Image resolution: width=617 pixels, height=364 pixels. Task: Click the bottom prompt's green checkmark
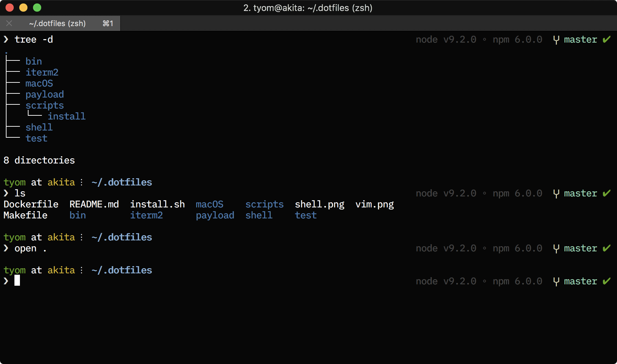[x=606, y=281]
